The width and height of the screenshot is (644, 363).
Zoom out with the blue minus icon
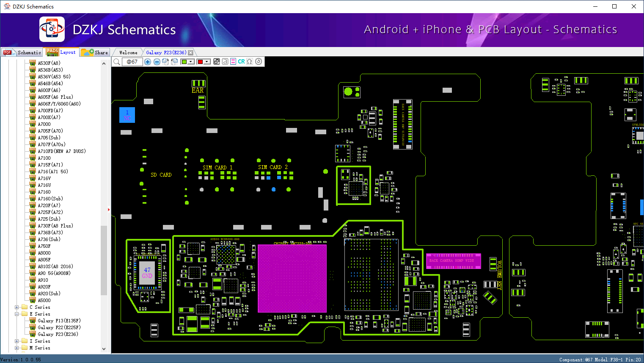(157, 62)
